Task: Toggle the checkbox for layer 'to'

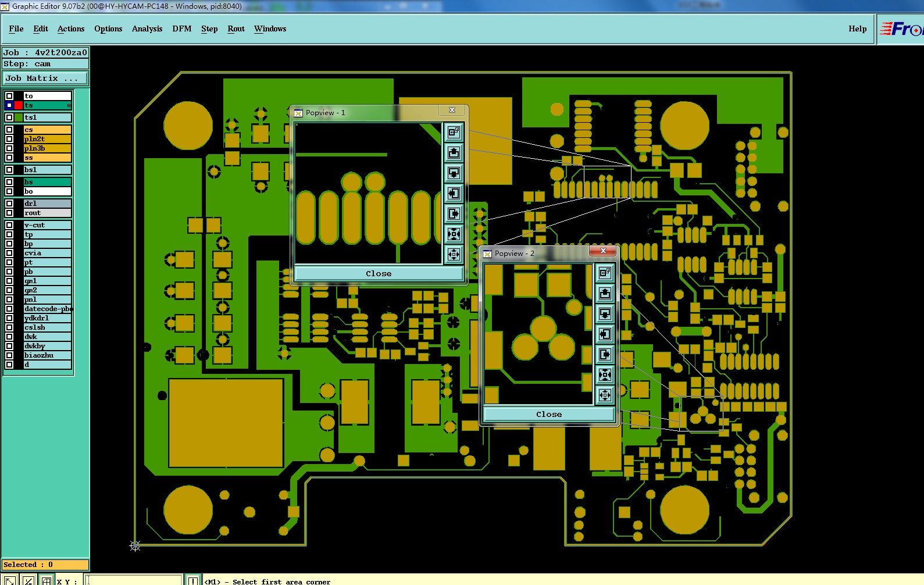Action: 9,96
